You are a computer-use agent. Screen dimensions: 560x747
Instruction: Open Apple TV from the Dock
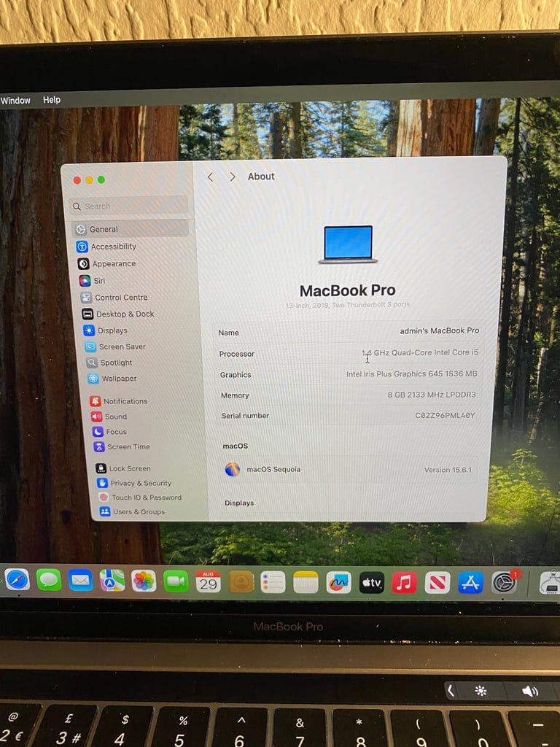[371, 583]
